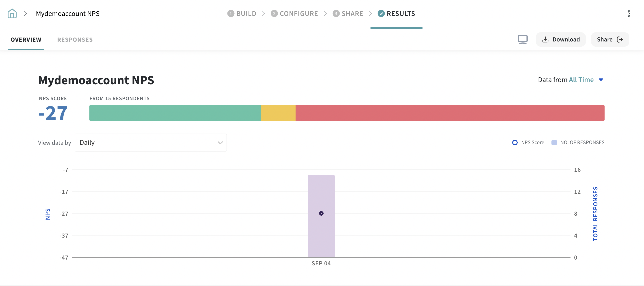Click the presentation mode monitor icon
This screenshot has height=286, width=644.
click(523, 39)
